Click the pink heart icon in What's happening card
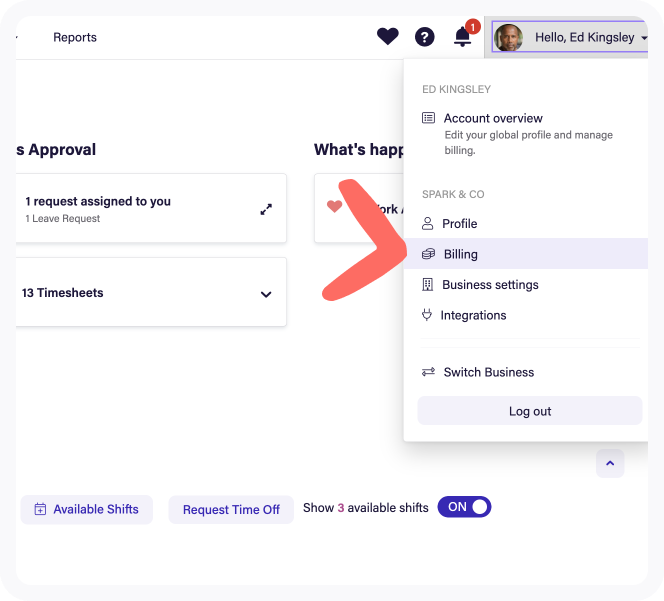The width and height of the screenshot is (664, 601). click(334, 206)
